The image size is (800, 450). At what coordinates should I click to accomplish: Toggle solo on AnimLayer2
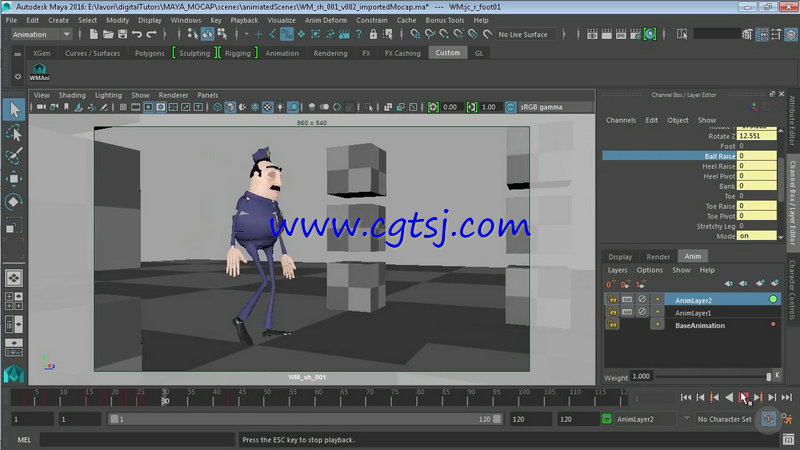tap(627, 299)
